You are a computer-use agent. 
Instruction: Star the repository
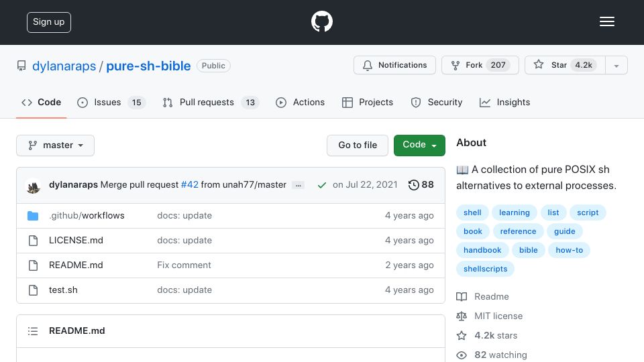click(x=565, y=65)
